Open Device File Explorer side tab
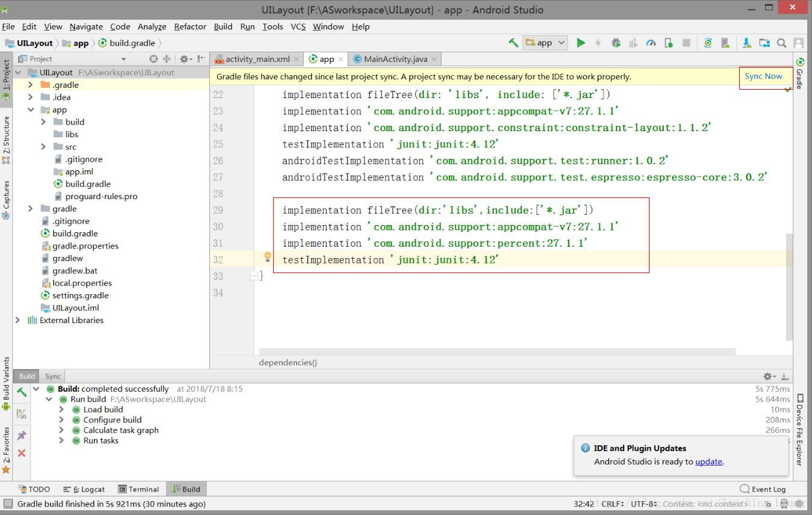This screenshot has height=515, width=812. (x=800, y=430)
